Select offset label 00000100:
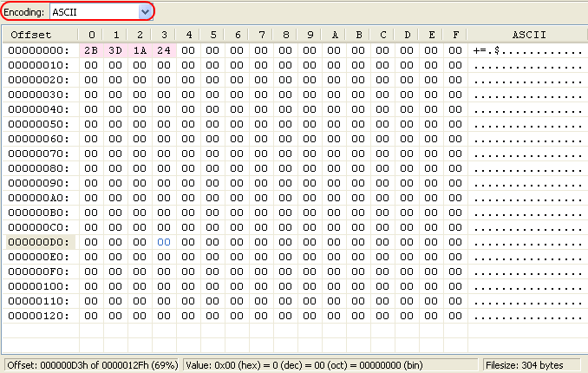588x373 pixels. (x=39, y=286)
